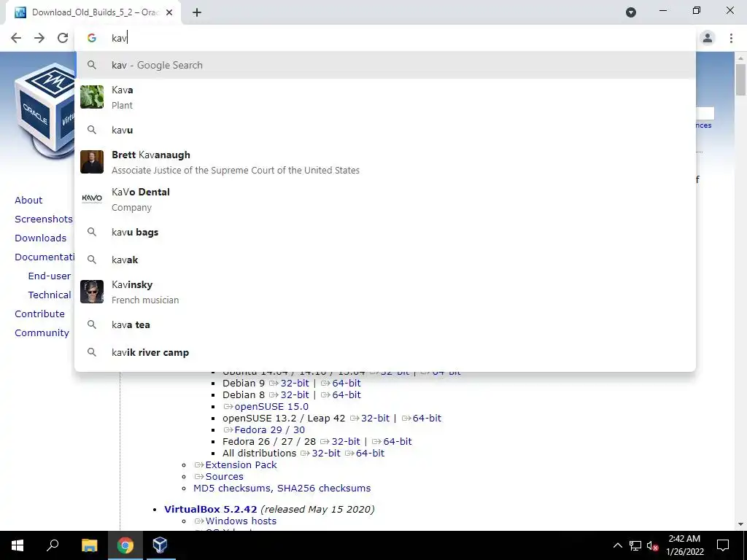The image size is (747, 560).
Task: Click the Kava plant thumbnail
Action: coord(92,97)
